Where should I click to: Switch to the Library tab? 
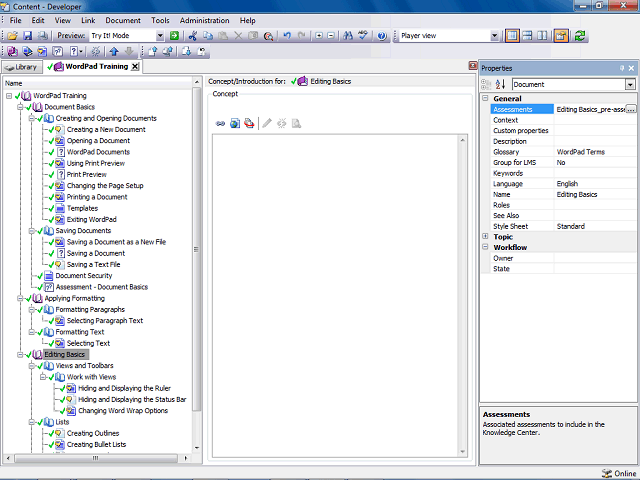click(x=22, y=67)
